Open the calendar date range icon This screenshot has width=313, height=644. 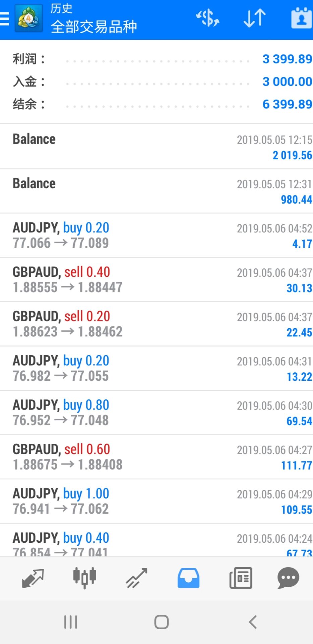click(x=302, y=18)
